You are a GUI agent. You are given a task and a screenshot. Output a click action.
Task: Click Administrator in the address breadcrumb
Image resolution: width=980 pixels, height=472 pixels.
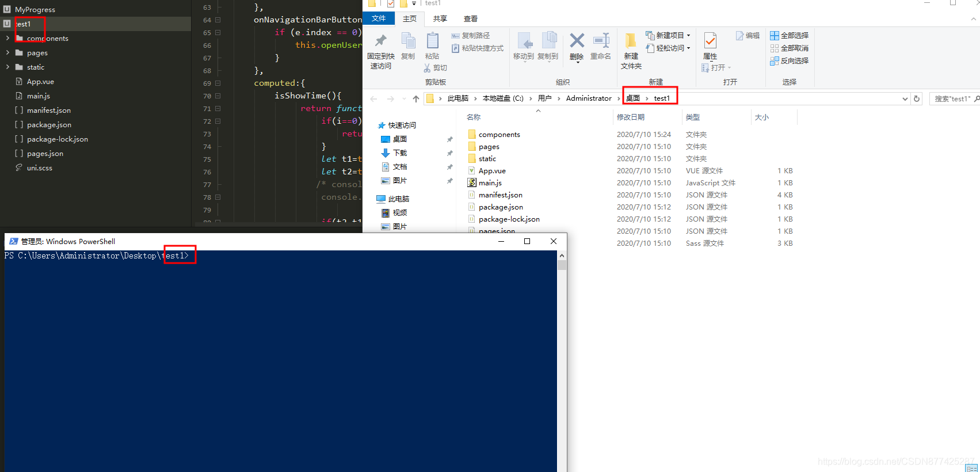[x=589, y=98]
